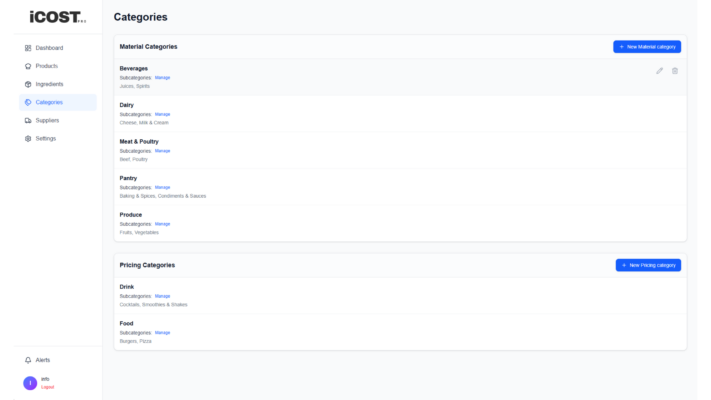711x400 pixels.
Task: Select the Dairy category name
Action: click(x=127, y=105)
